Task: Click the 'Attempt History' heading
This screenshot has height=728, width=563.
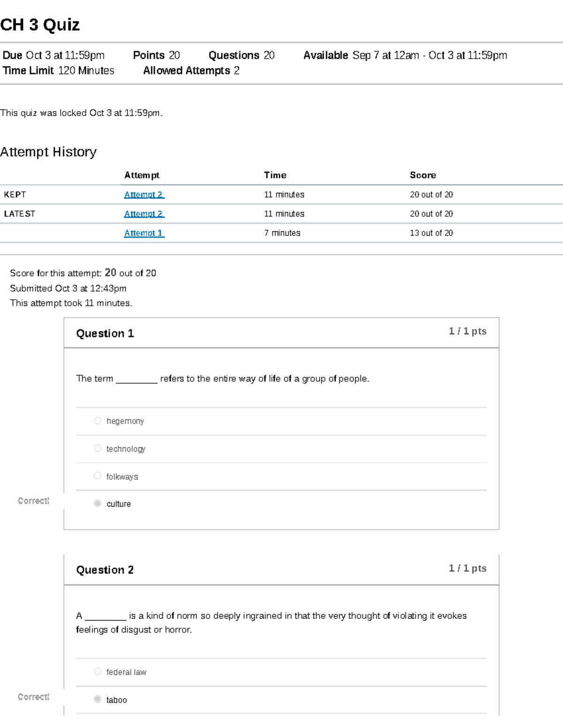Action: pos(48,152)
